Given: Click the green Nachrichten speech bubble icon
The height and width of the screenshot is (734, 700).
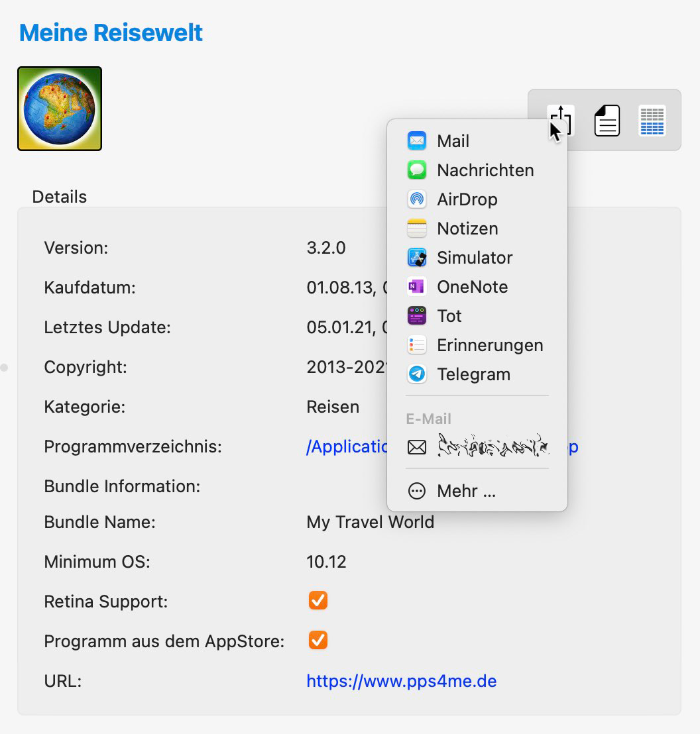Looking at the screenshot, I should (416, 170).
